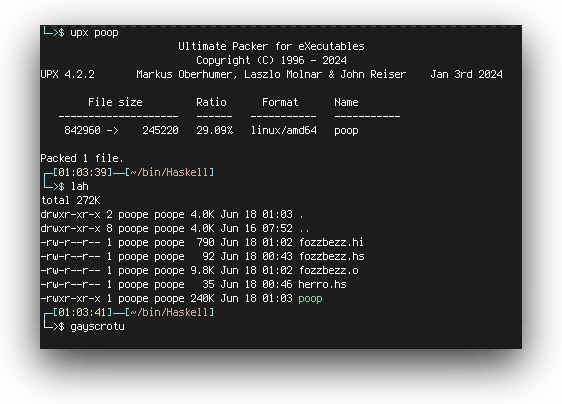Click the 'Ratio' column header

click(x=211, y=102)
